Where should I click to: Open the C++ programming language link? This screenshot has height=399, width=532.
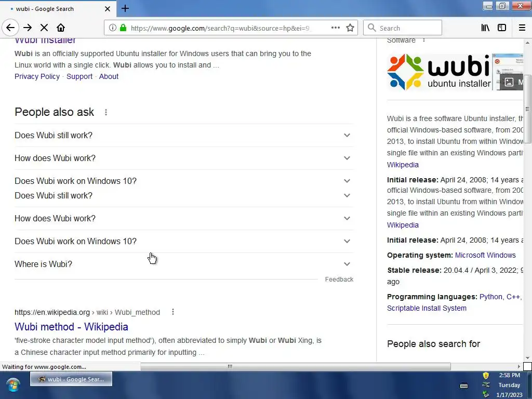pos(513,297)
